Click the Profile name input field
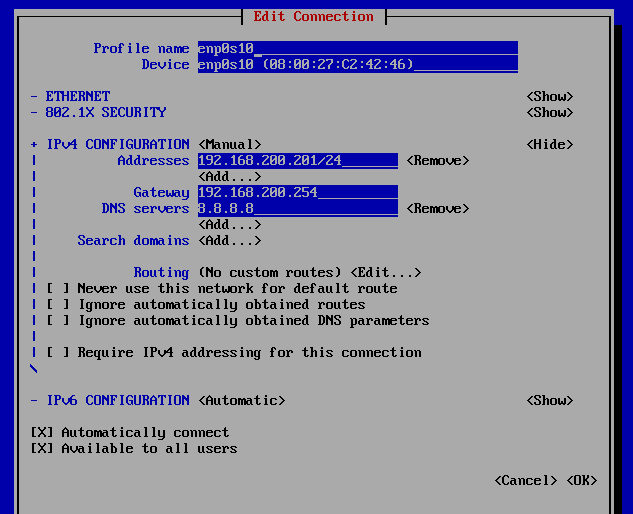 (358, 48)
